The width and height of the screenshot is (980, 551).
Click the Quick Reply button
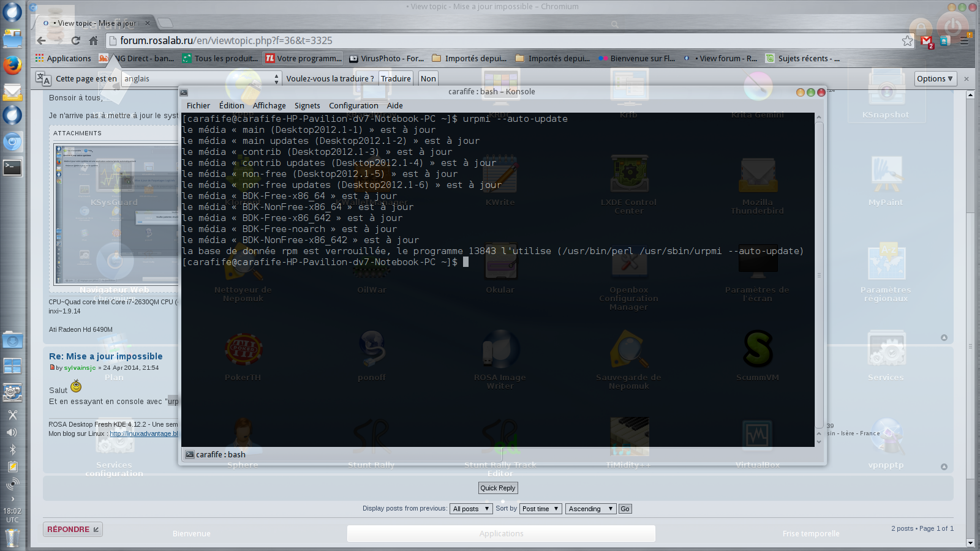point(498,488)
